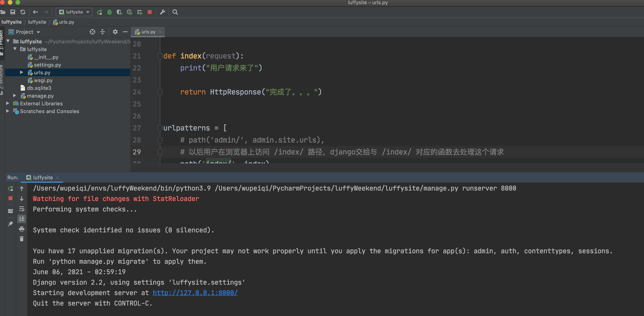Click the Profile run icon

point(129,12)
